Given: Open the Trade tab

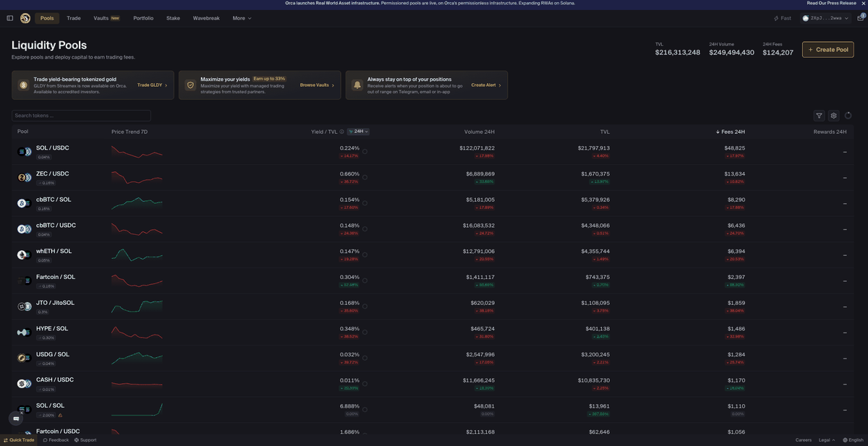Looking at the screenshot, I should [x=74, y=18].
